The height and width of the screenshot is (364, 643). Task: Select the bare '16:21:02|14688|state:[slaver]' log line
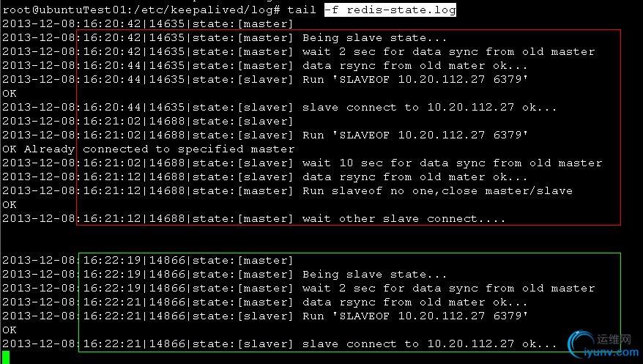pos(148,122)
